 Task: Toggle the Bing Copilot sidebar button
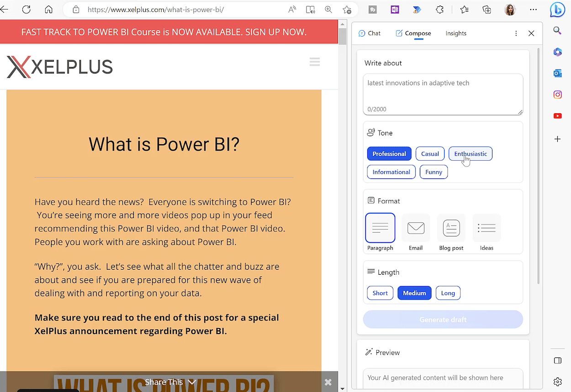pos(558,10)
